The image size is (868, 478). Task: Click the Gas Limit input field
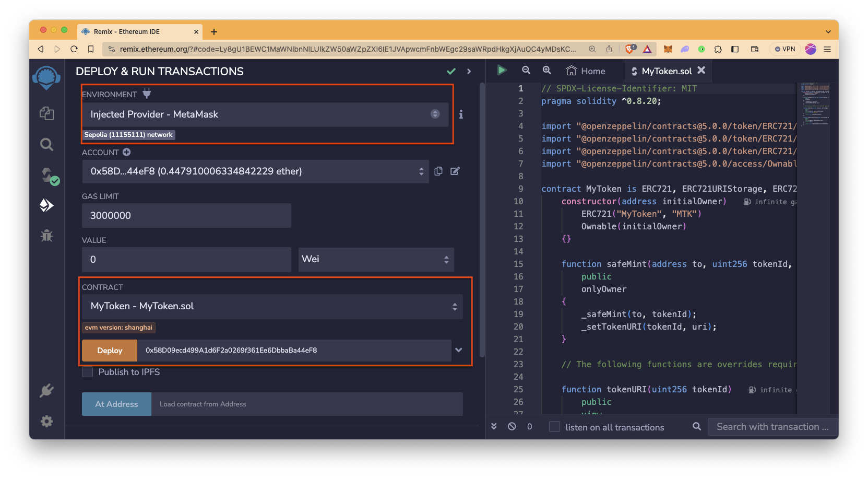point(186,215)
